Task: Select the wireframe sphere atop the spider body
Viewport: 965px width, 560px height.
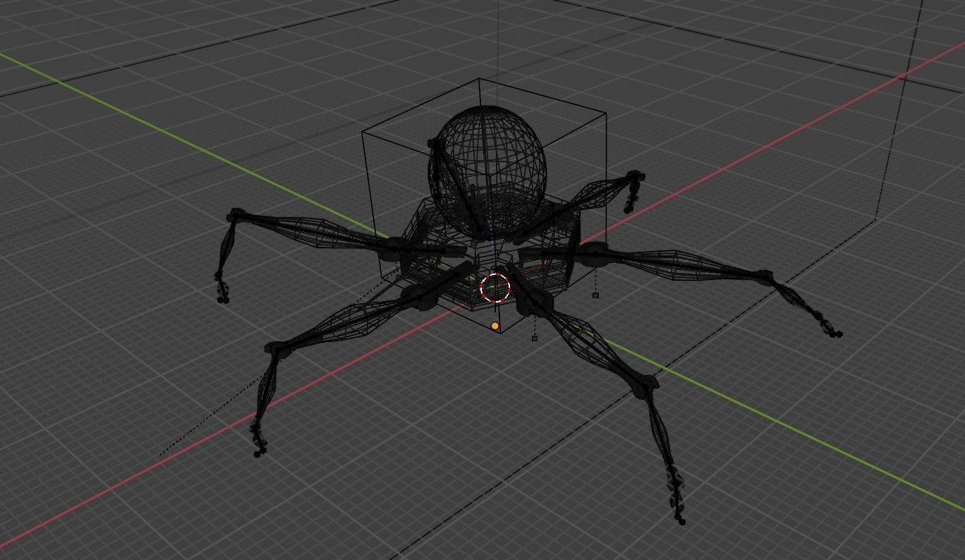Action: [487, 171]
